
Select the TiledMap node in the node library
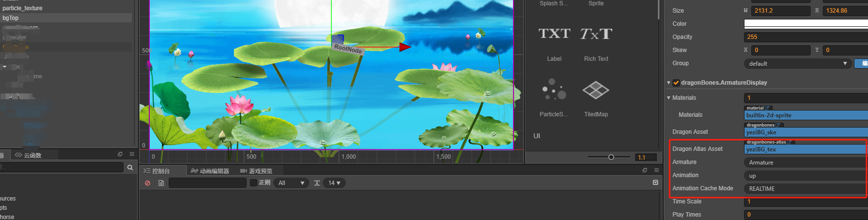tap(596, 97)
